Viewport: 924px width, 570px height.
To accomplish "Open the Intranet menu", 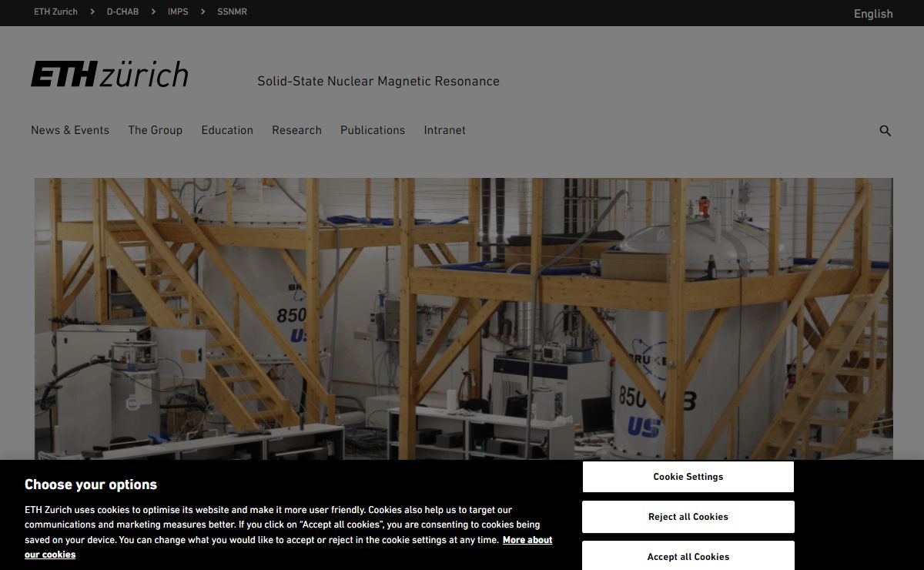I will coord(444,130).
